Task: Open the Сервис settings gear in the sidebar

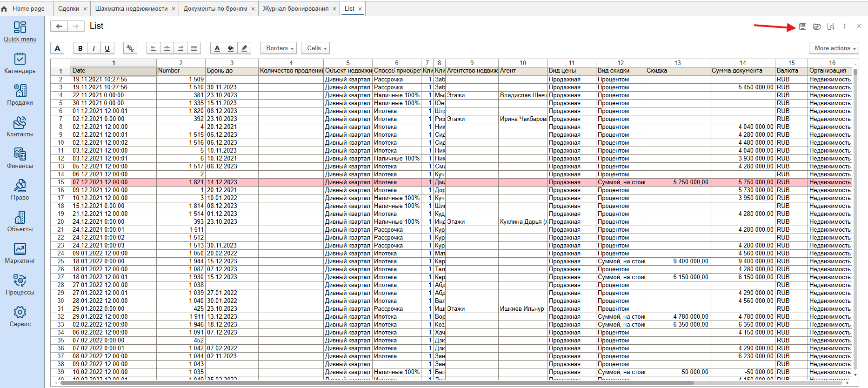Action: (20, 316)
